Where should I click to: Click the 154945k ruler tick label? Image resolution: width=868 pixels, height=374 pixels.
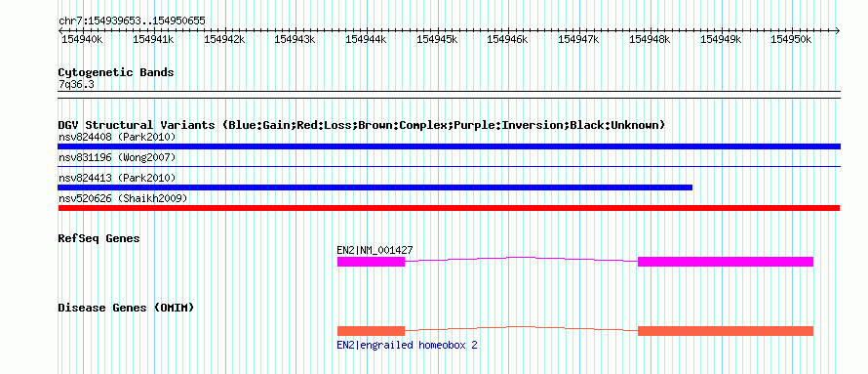[437, 39]
